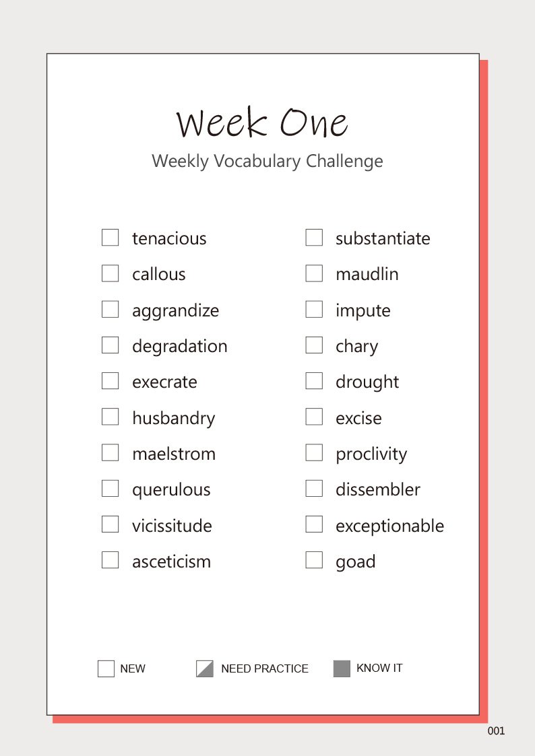Check the goad checkbox
This screenshot has height=756, width=535.
(x=314, y=560)
